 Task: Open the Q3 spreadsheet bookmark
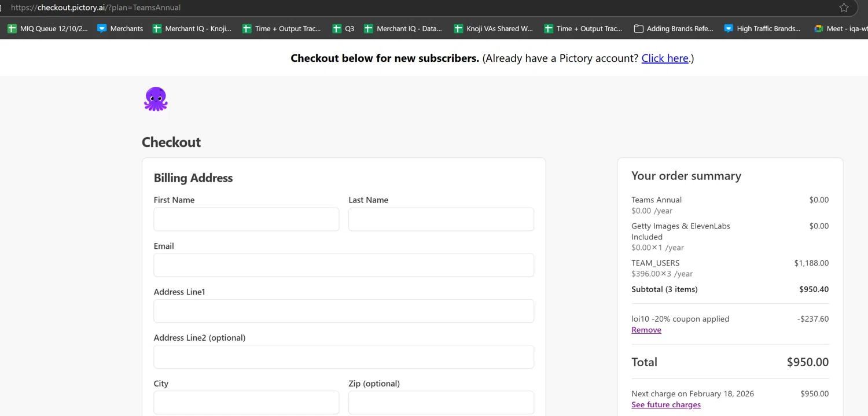click(343, 28)
